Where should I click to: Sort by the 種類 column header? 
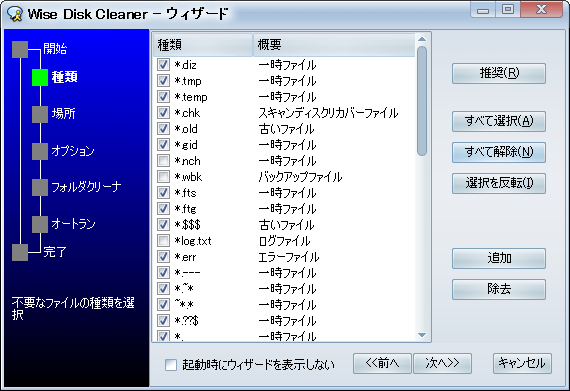(203, 45)
